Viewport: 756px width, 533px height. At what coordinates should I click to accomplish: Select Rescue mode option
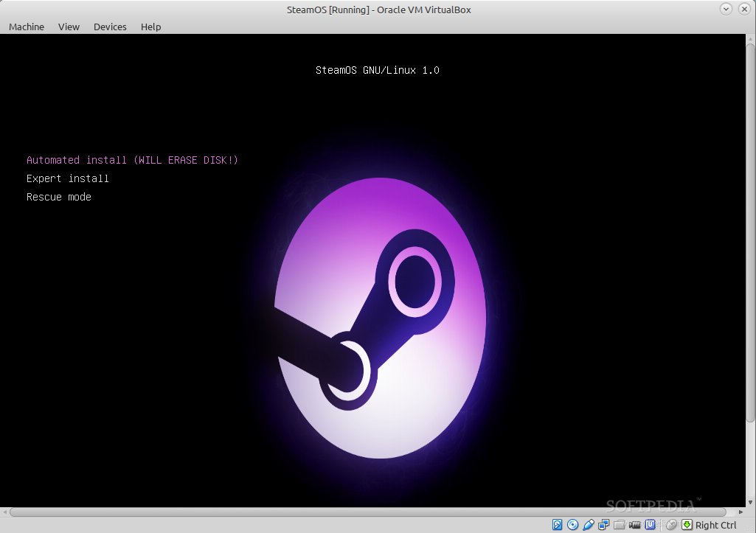[x=58, y=197]
